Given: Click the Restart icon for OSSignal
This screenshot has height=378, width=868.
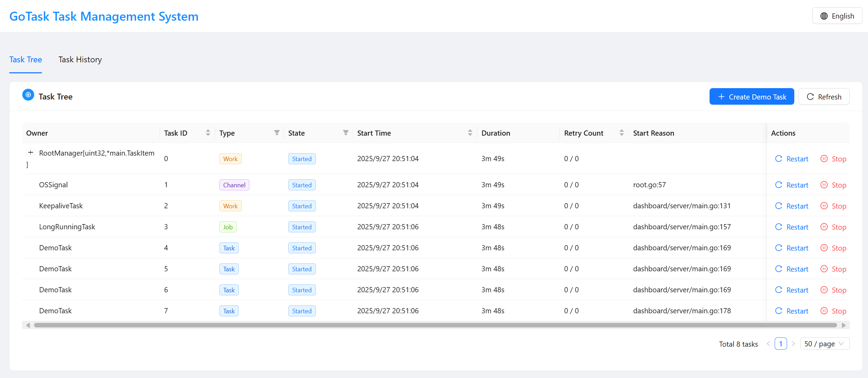Looking at the screenshot, I should (x=778, y=185).
